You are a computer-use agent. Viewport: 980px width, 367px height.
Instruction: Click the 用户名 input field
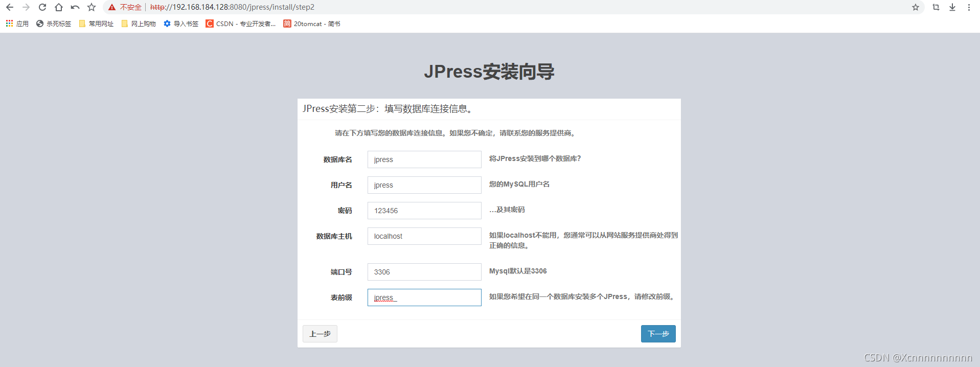424,185
